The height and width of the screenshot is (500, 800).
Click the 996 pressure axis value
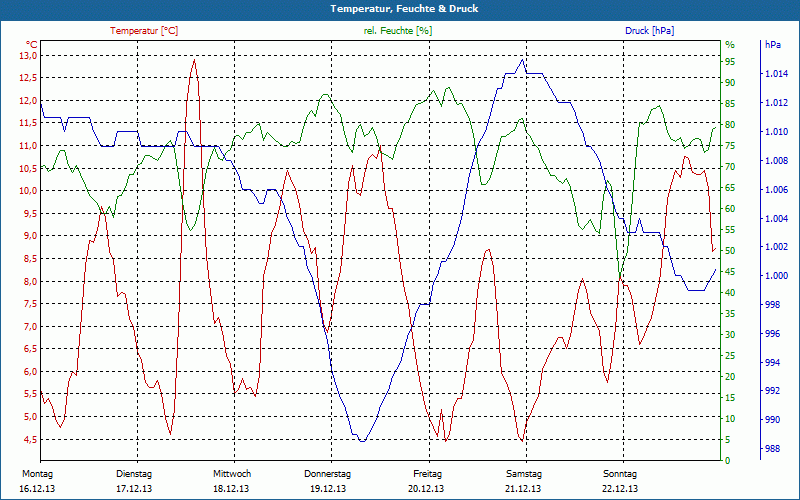pyautogui.click(x=772, y=334)
